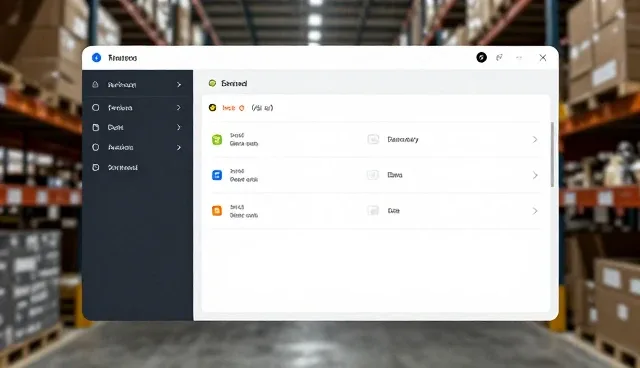Image resolution: width=640 pixels, height=368 pixels.
Task: Click the circle icon of second sidebar item
Action: click(96, 108)
